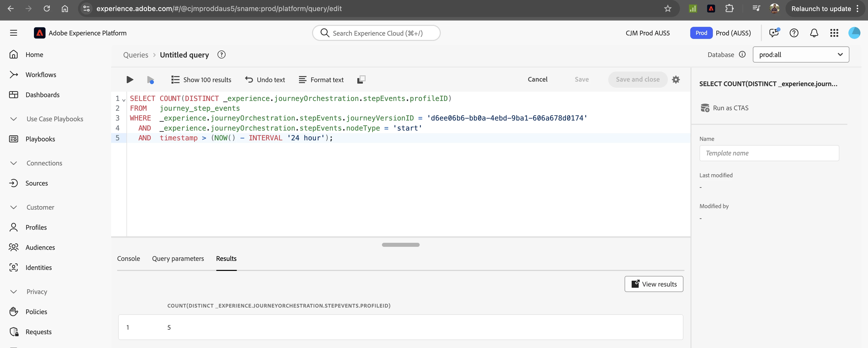
Task: Collapse the Connections sidebar section
Action: pyautogui.click(x=14, y=163)
